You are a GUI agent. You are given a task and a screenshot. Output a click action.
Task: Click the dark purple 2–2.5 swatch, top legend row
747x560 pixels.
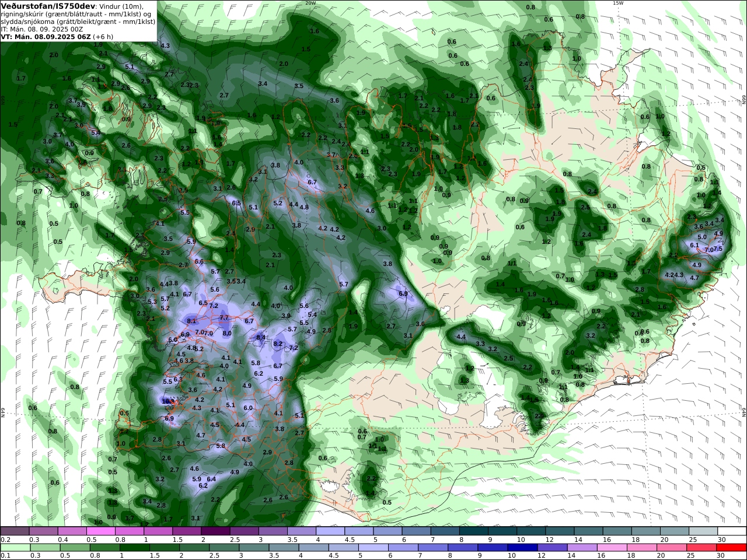(x=215, y=531)
